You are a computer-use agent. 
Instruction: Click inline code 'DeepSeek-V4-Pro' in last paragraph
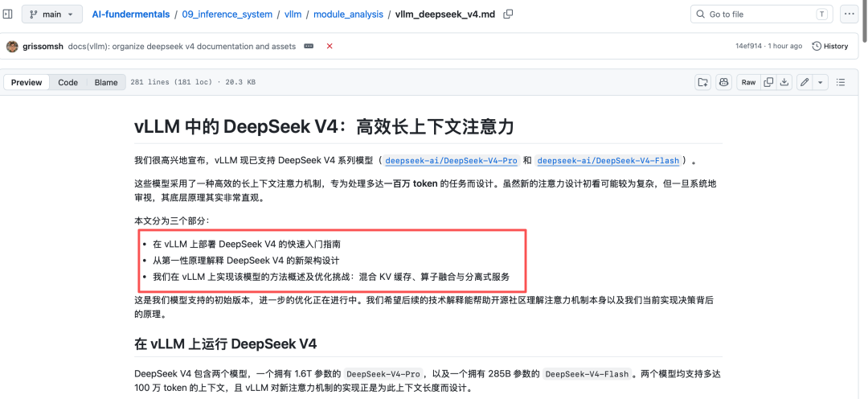point(383,373)
